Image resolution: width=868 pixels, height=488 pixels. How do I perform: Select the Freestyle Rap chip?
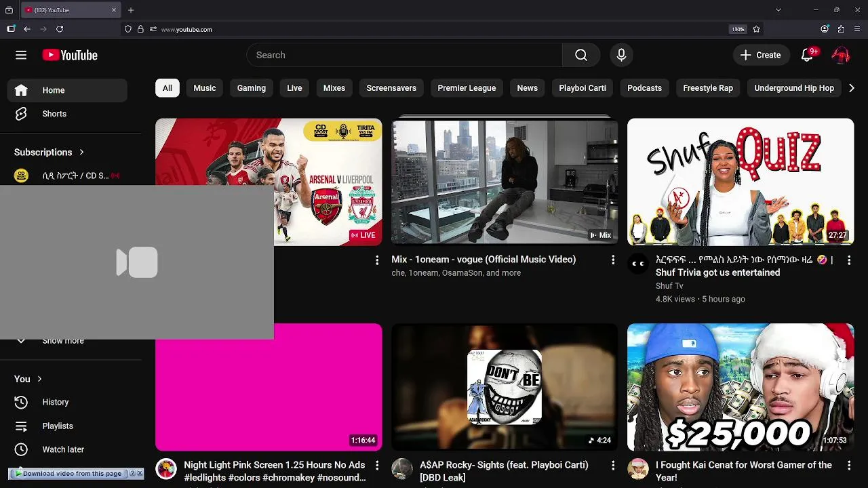click(x=708, y=88)
